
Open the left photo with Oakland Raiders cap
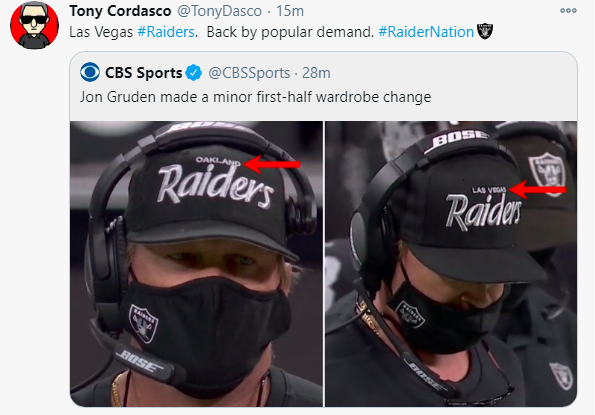pyautogui.click(x=197, y=264)
